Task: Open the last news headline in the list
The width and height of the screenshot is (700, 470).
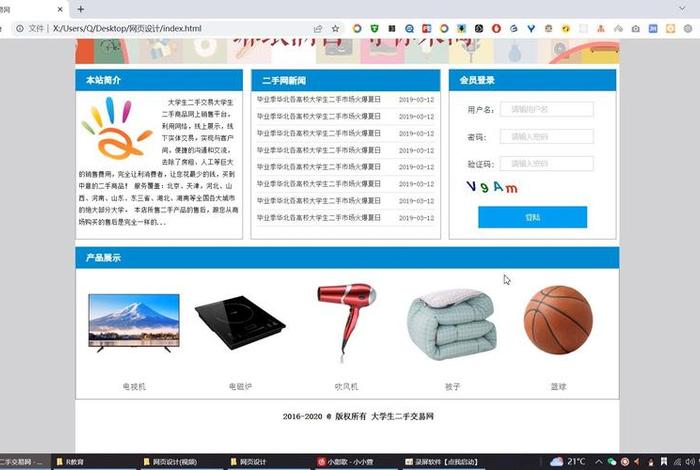Action: [319, 217]
